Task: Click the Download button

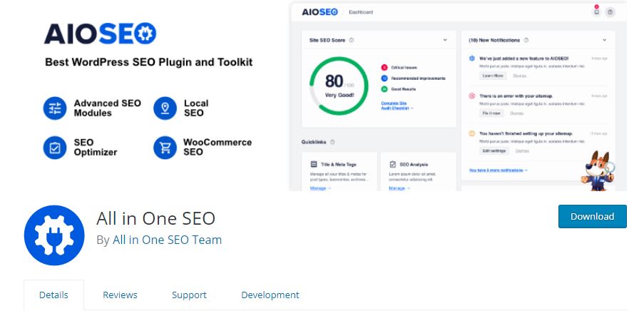Action: click(x=592, y=216)
